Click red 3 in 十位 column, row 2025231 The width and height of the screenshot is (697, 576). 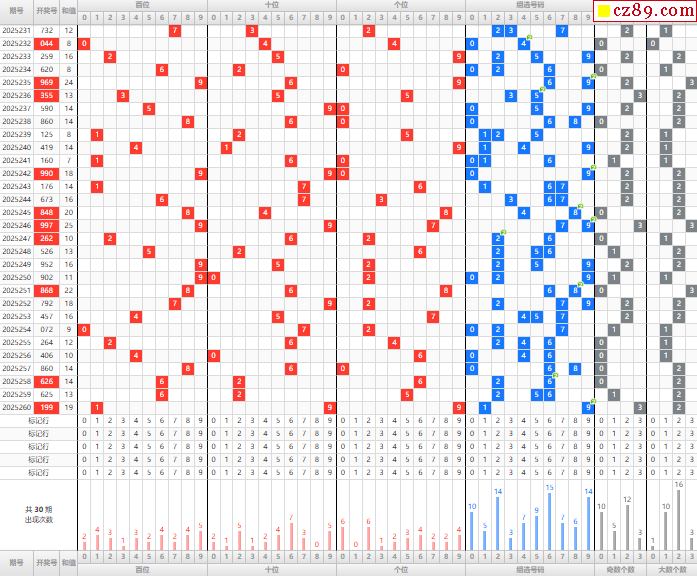(x=252, y=31)
